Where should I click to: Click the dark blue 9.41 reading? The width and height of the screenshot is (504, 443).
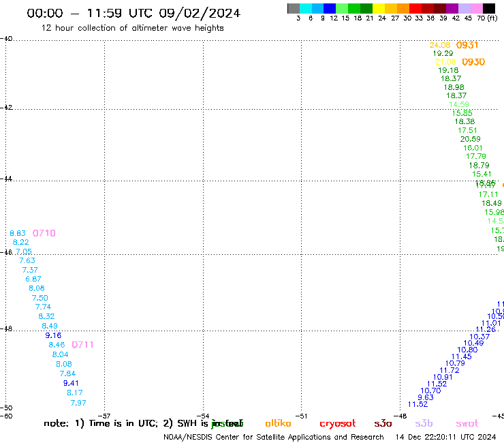pyautogui.click(x=71, y=383)
